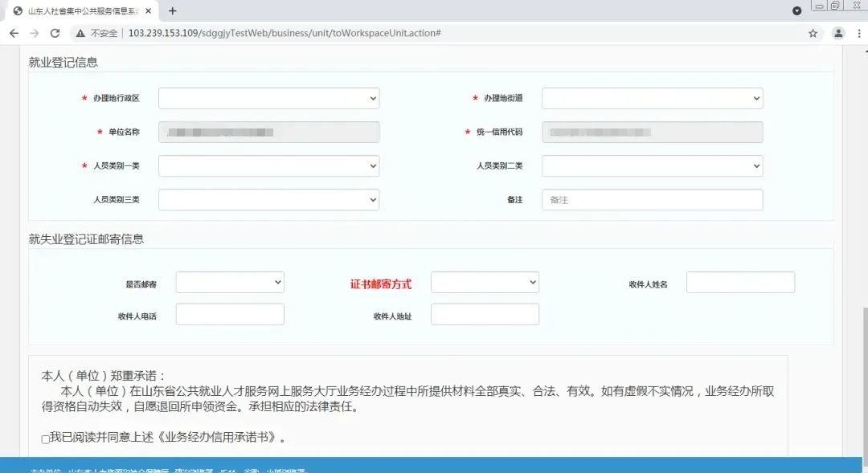The image size is (868, 473).
Task: Go back to the previous page
Action: point(14,33)
